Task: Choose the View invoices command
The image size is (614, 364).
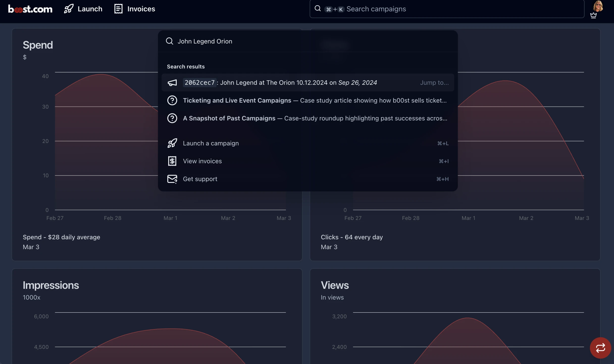Action: click(x=202, y=161)
